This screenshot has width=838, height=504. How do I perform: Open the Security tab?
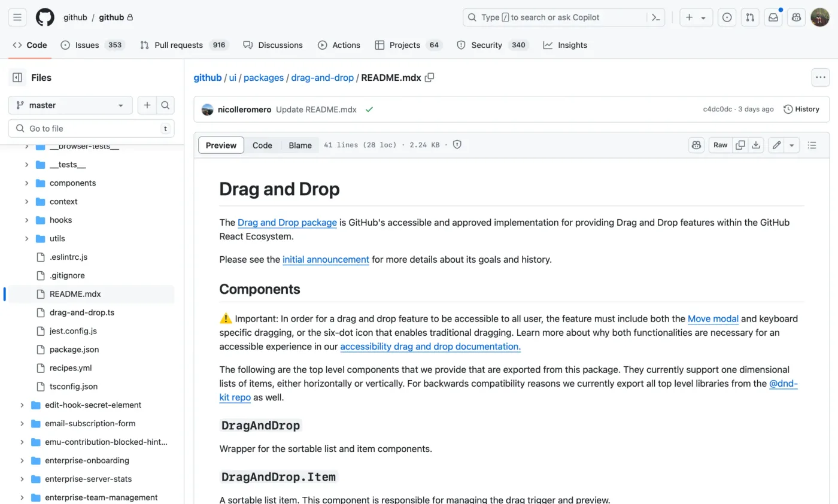[493, 45]
